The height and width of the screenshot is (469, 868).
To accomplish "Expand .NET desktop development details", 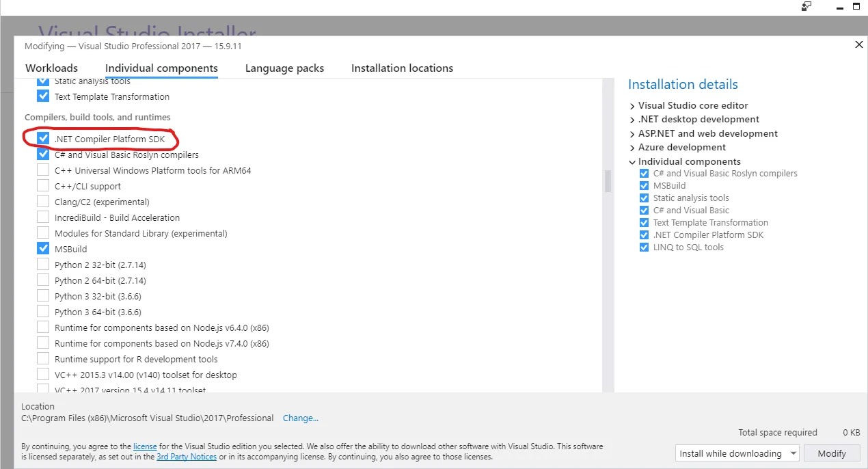I will (632, 120).
